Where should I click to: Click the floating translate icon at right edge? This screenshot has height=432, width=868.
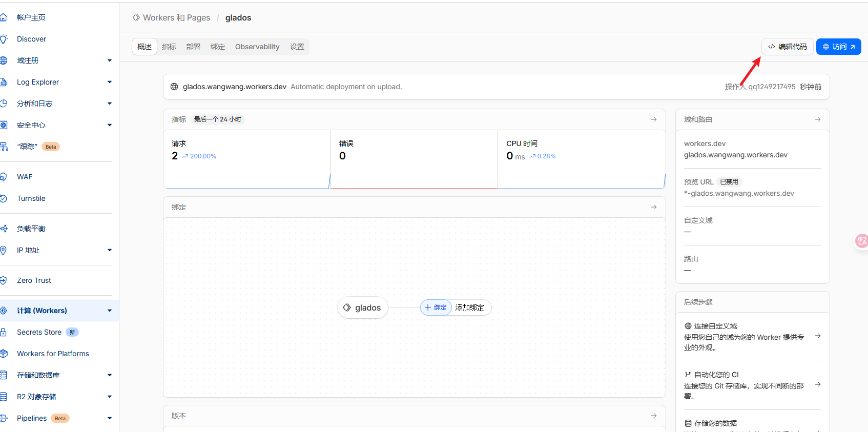[x=861, y=240]
